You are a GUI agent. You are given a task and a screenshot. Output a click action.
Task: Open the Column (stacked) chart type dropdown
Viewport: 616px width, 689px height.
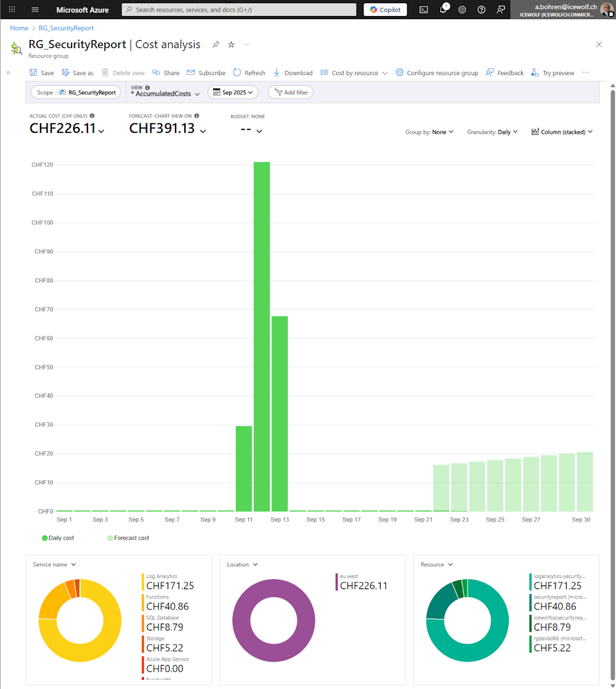click(x=562, y=132)
